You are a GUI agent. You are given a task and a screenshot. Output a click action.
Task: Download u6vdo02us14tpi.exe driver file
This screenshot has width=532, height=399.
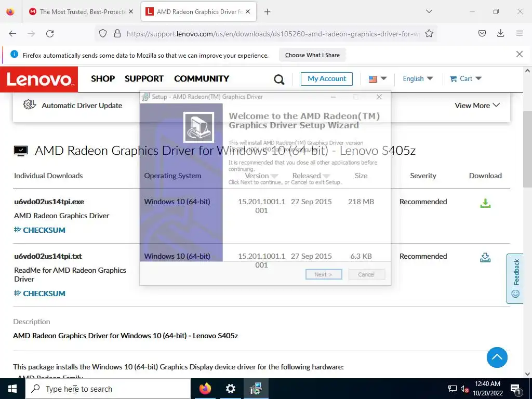tap(485, 203)
